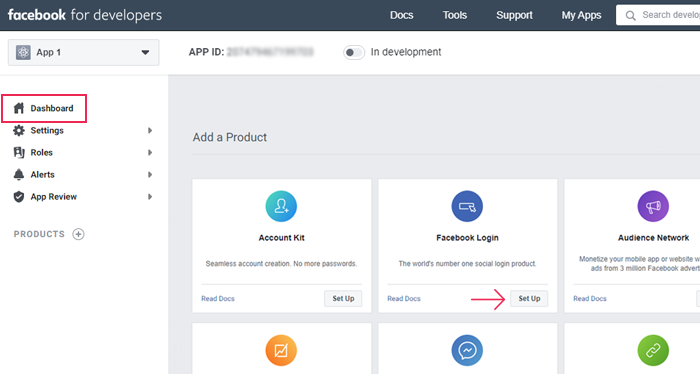Open Read Docs link for Account Kit
This screenshot has width=700, height=374.
coord(218,299)
